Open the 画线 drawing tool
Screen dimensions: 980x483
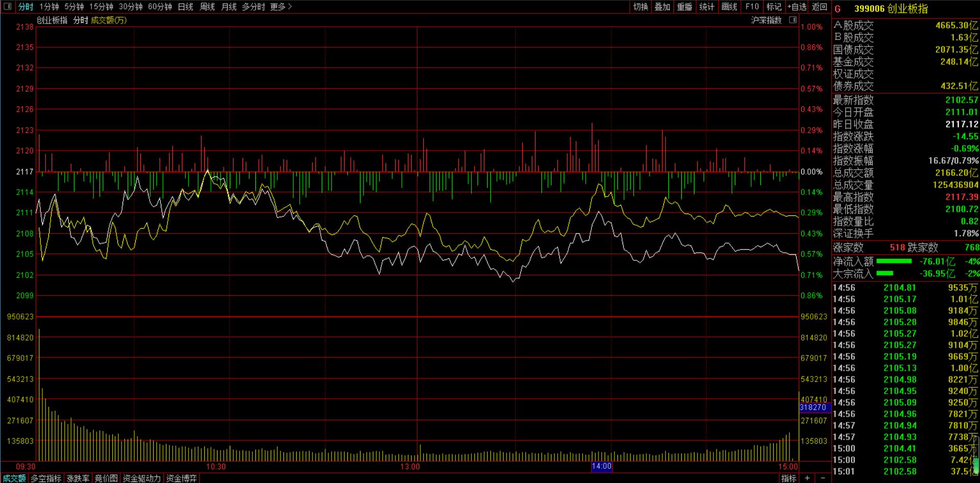coord(729,7)
